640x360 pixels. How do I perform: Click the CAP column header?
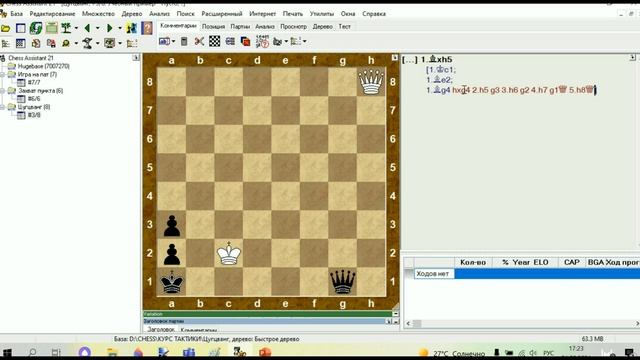(x=571, y=262)
